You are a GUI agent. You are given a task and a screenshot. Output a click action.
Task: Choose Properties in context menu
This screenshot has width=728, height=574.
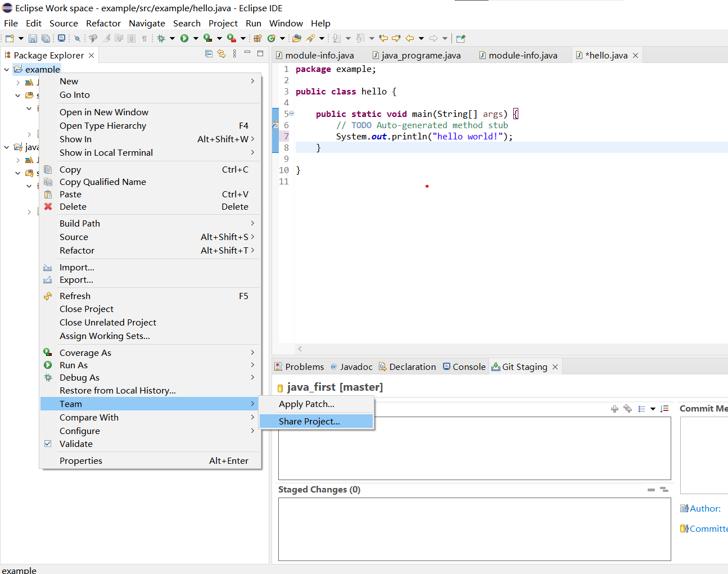(151, 460)
